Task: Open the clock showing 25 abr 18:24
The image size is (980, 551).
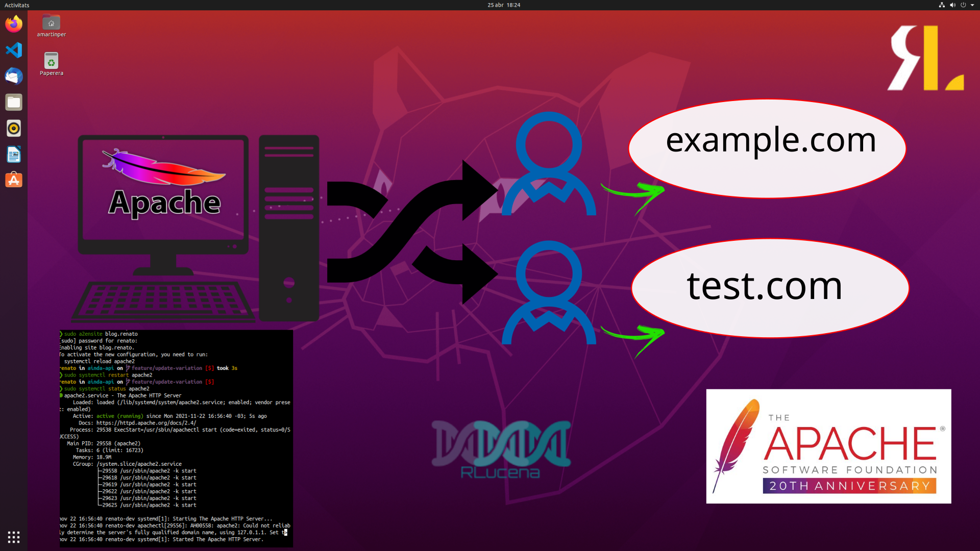Action: 504,5
